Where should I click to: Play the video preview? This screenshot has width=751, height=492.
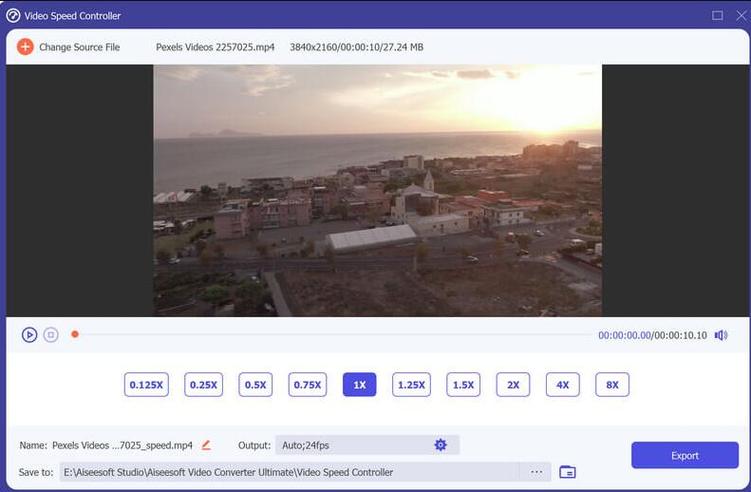click(29, 334)
